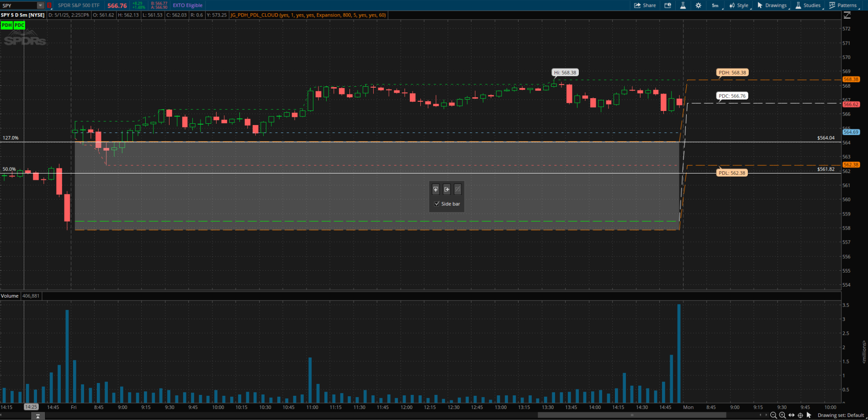Click the horizontal chart scrollbar thumb
Screen dimensions: 868x420
coord(632,415)
